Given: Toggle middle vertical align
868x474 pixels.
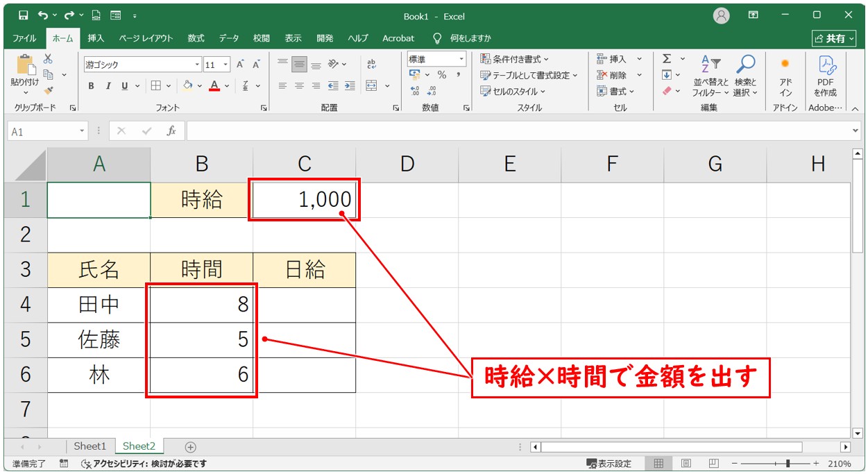Looking at the screenshot, I should tap(299, 64).
